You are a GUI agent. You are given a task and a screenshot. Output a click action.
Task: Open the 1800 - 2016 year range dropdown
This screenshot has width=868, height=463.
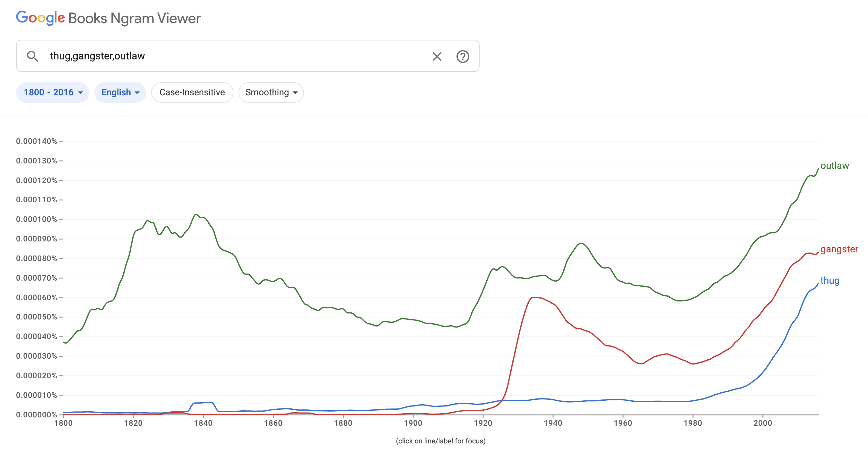(x=52, y=92)
